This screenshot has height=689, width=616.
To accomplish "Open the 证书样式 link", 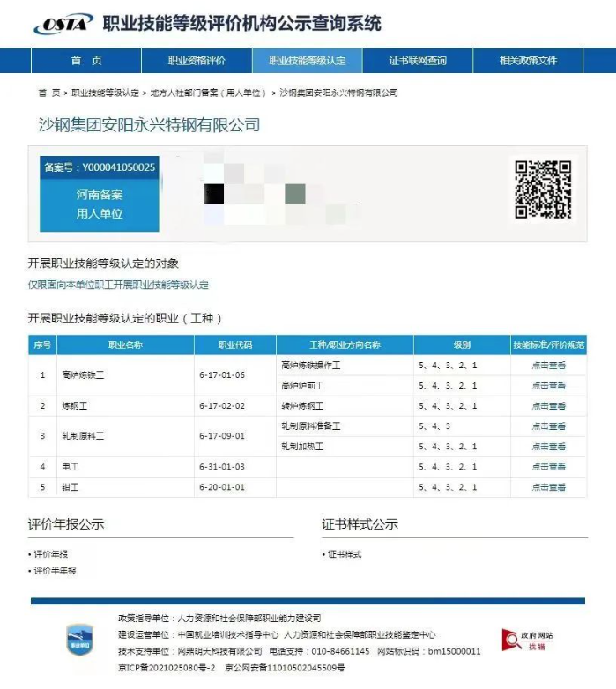I will pos(345,554).
